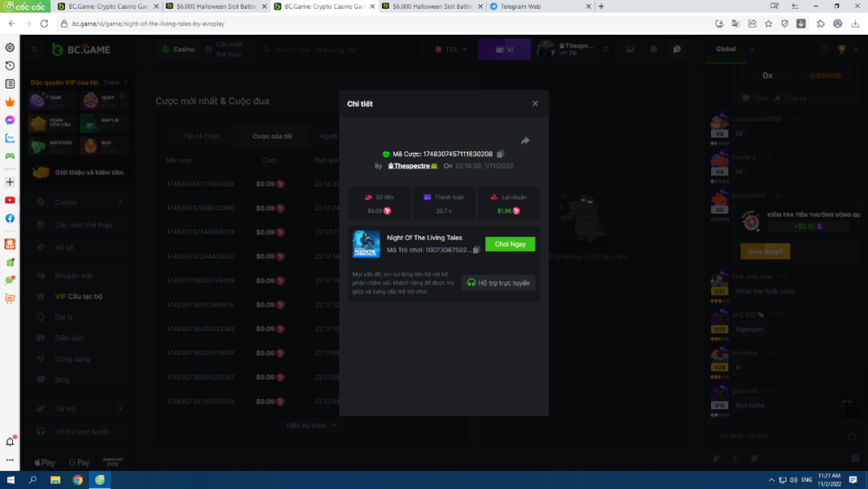Switch to the Tất cả Cược tab
The image size is (868, 489).
pos(201,136)
